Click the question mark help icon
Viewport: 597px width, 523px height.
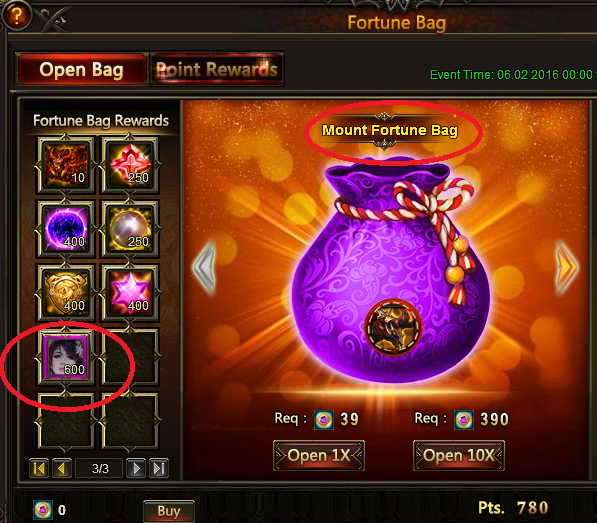16,16
